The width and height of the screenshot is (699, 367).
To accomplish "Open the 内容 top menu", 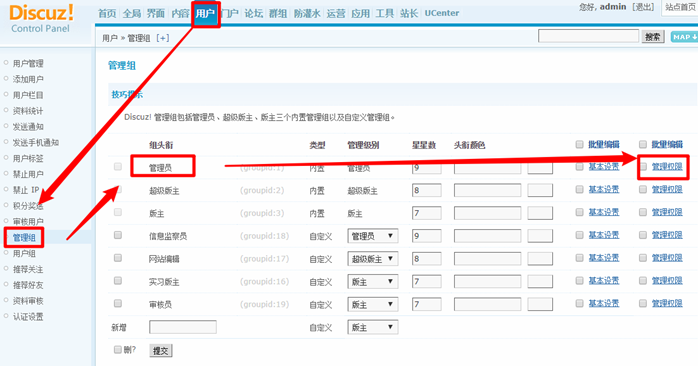I will coord(180,13).
